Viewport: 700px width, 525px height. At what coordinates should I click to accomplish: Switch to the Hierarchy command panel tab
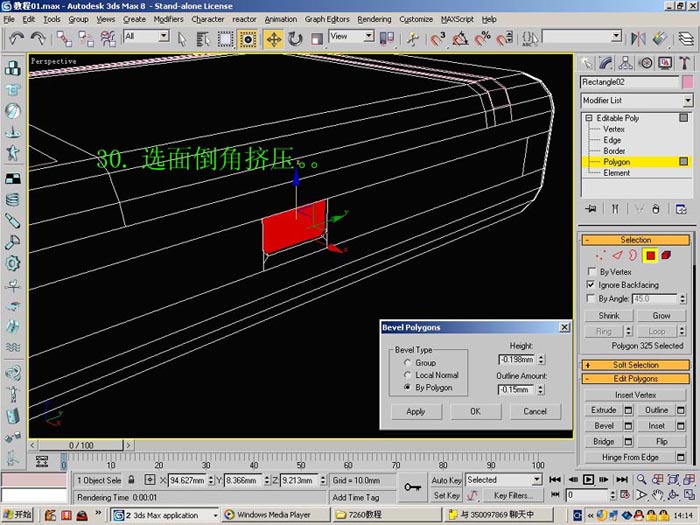pyautogui.click(x=625, y=63)
